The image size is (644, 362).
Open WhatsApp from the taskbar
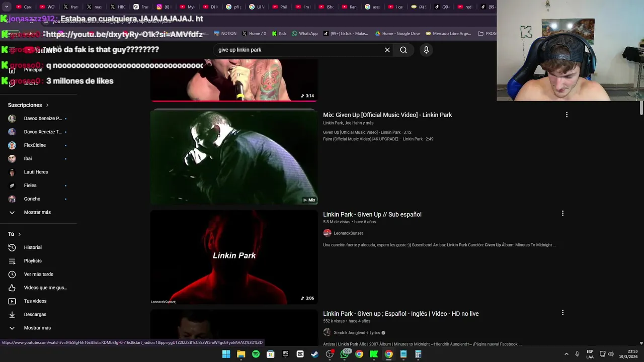(345, 354)
